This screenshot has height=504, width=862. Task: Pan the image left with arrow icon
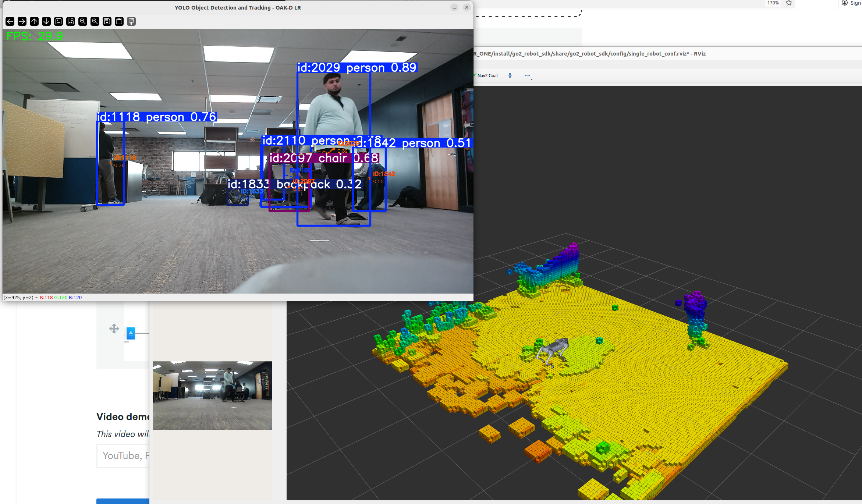(x=10, y=21)
